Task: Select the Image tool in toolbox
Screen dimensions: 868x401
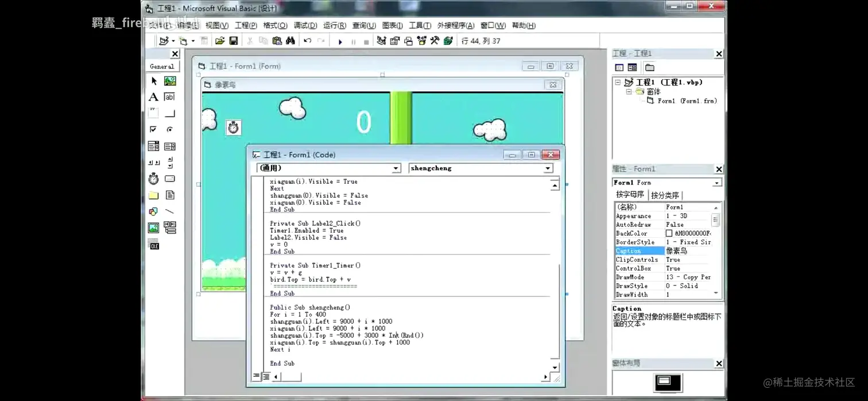Action: (154, 228)
